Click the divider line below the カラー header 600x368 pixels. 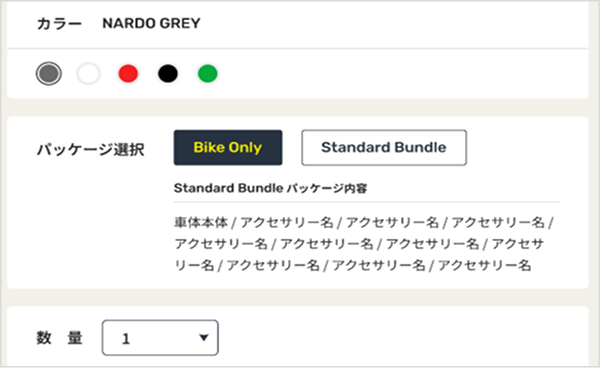pyautogui.click(x=298, y=49)
